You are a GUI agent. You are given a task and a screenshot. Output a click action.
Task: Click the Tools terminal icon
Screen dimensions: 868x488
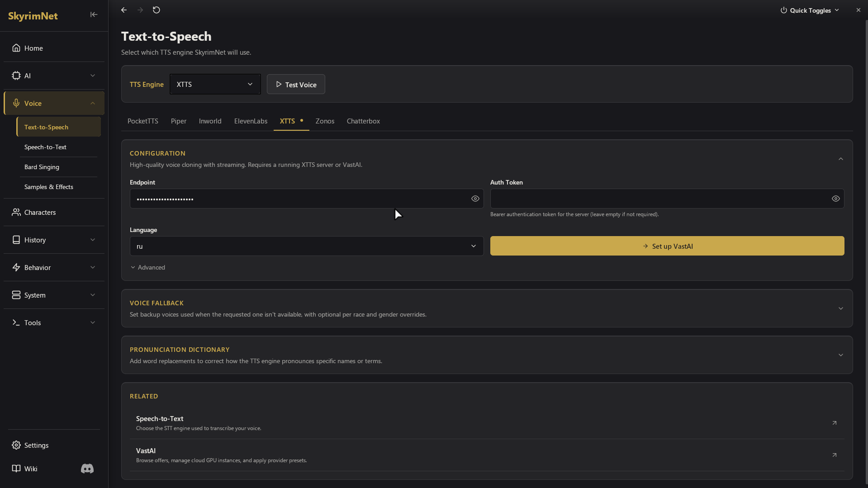[16, 322]
